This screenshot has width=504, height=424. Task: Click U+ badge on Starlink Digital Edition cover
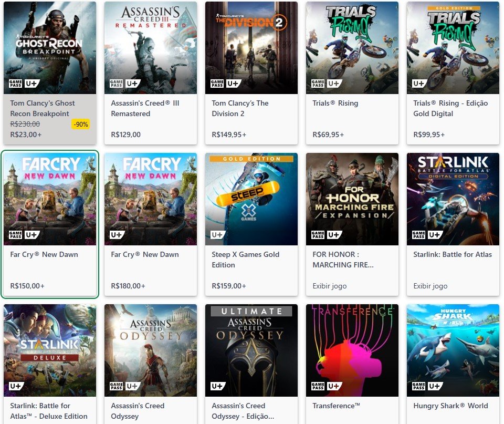(436, 235)
